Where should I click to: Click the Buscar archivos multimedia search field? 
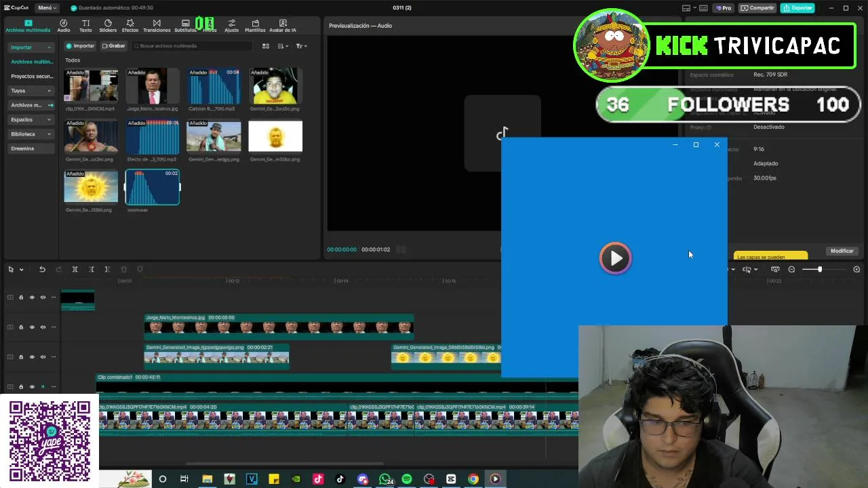click(x=192, y=46)
